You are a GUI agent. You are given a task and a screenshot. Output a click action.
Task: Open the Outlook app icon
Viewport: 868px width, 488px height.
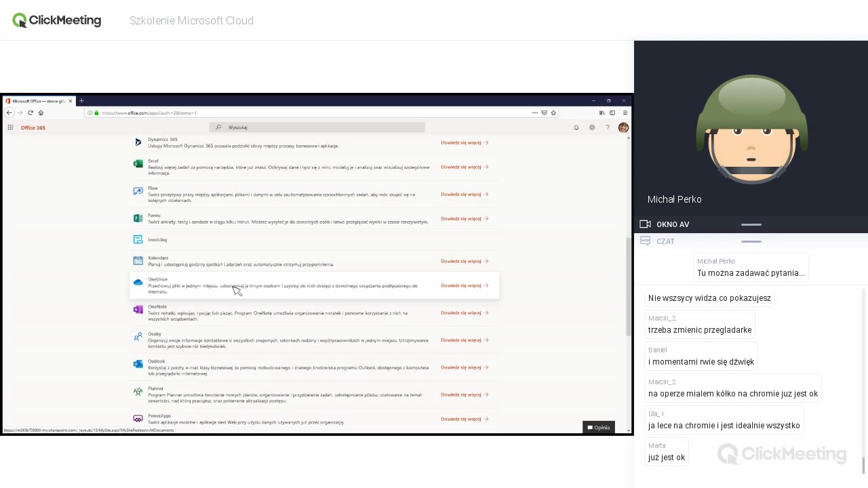click(138, 364)
